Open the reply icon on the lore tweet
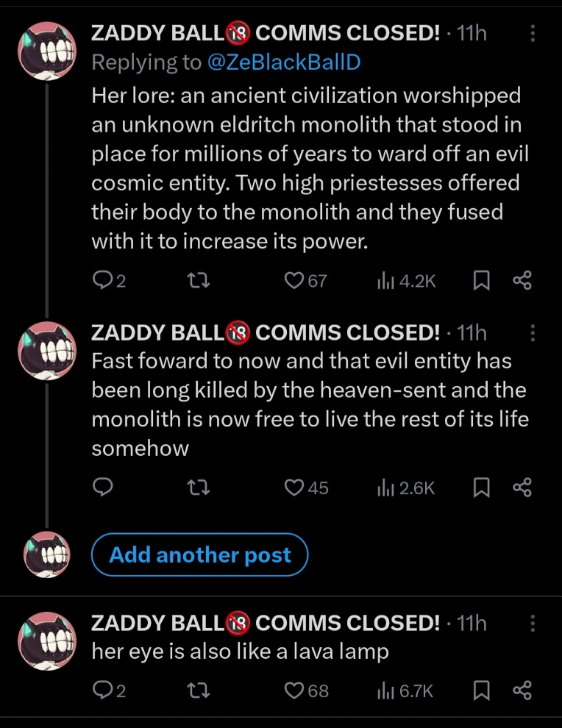The image size is (562, 728). pos(103,280)
